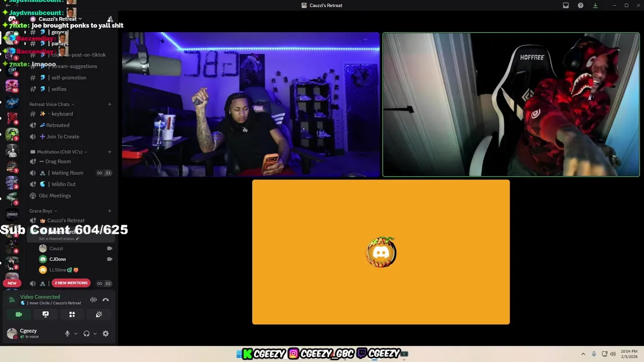Click the 2 NEW MENTIONS button
Screen dimensions: 644x362
click(71, 283)
